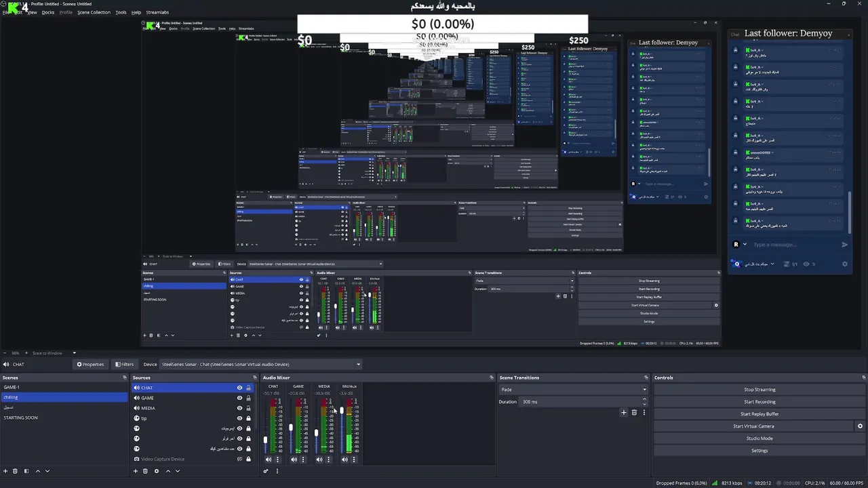Viewport: 868px width, 488px height.
Task: Open CHAT channel options three-dot menu
Action: (277, 460)
